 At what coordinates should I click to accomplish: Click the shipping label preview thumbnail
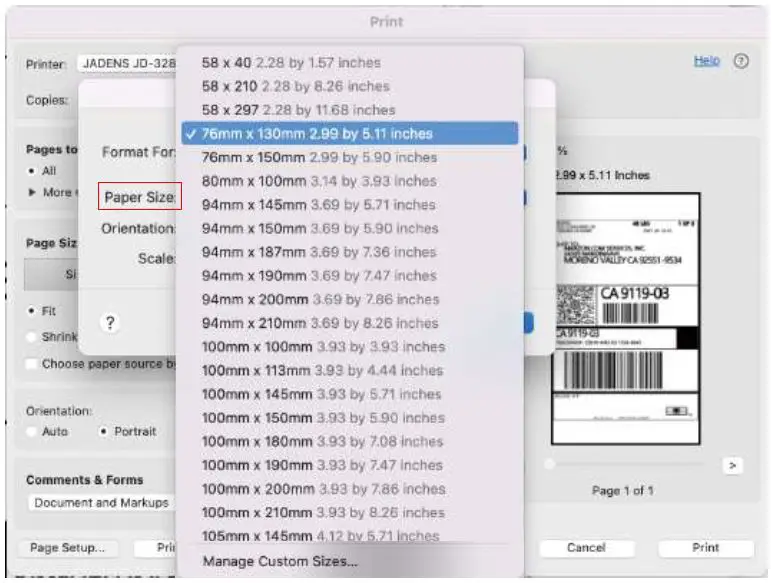point(626,318)
